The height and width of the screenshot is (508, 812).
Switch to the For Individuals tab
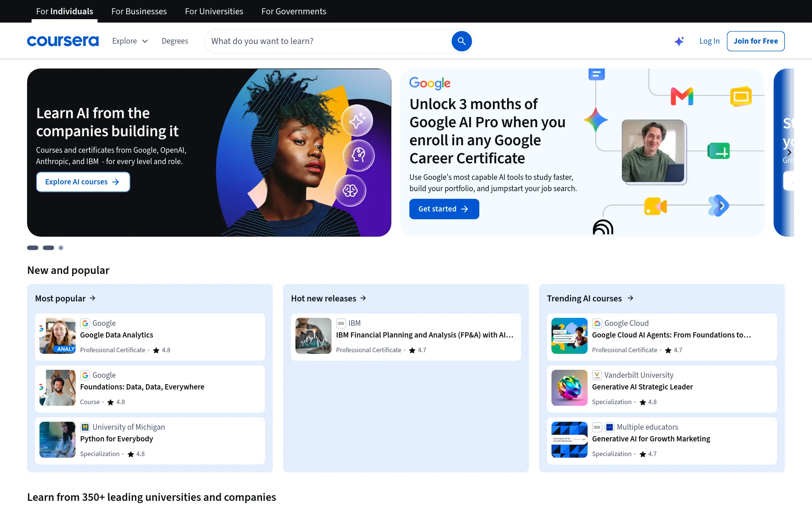point(65,11)
